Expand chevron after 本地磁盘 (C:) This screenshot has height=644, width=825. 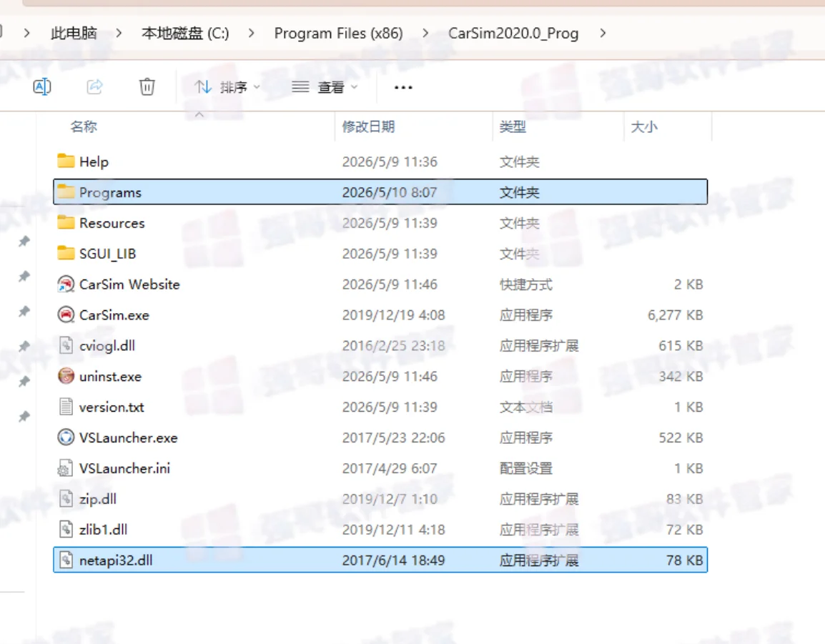[252, 33]
